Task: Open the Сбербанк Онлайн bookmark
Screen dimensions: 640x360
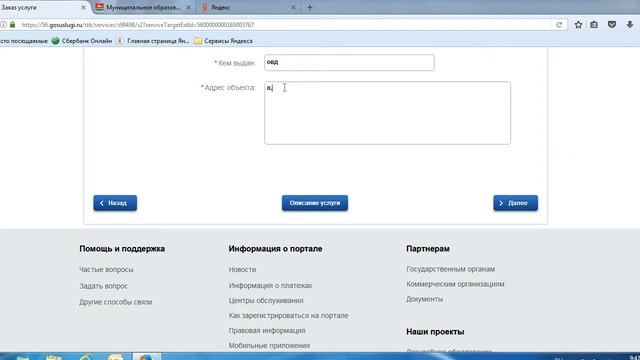Action: (x=82, y=41)
